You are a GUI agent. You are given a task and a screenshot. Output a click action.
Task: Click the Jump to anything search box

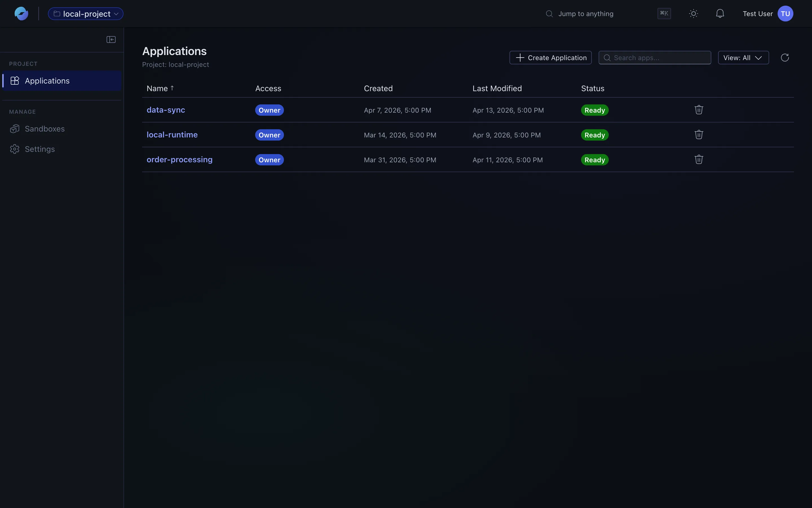[x=608, y=14]
